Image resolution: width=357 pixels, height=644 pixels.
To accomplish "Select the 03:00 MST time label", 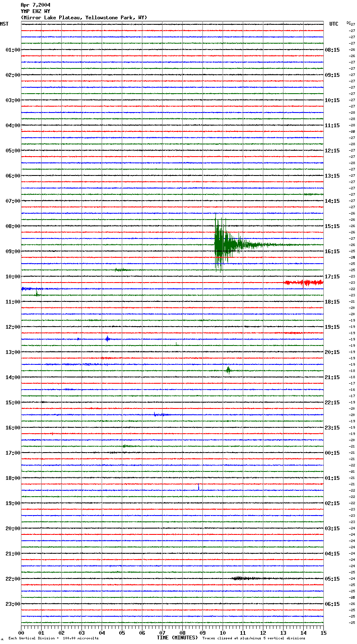I will tap(13, 100).
